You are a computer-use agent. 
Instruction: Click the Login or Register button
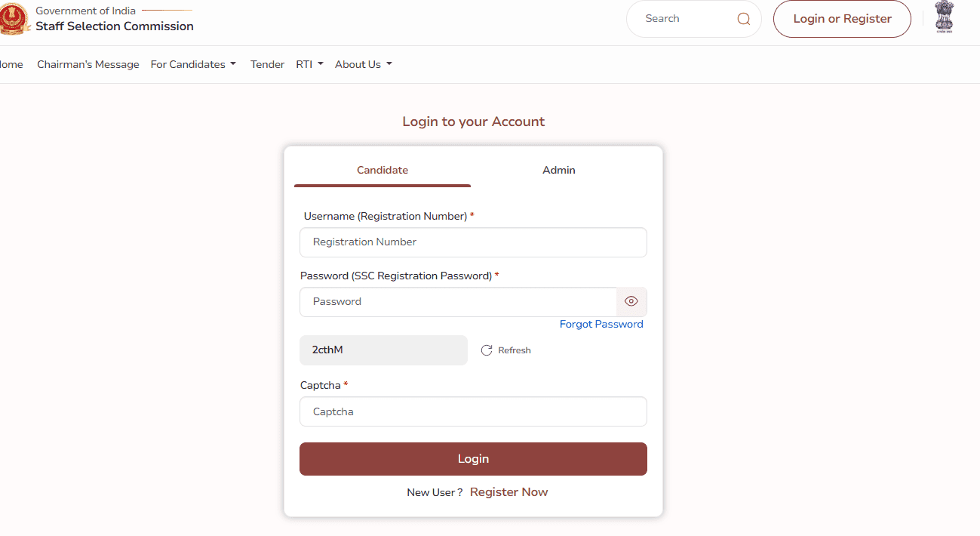pos(842,19)
